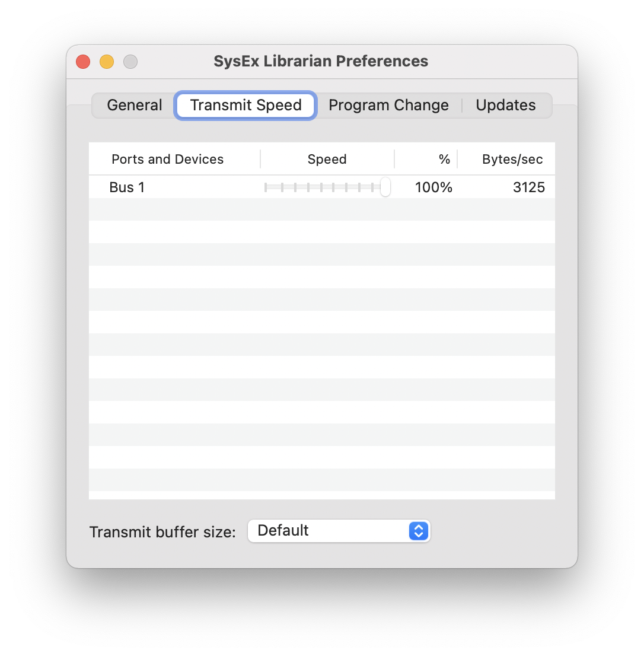Click the SysEx Librarian Preferences title bar

point(321,61)
